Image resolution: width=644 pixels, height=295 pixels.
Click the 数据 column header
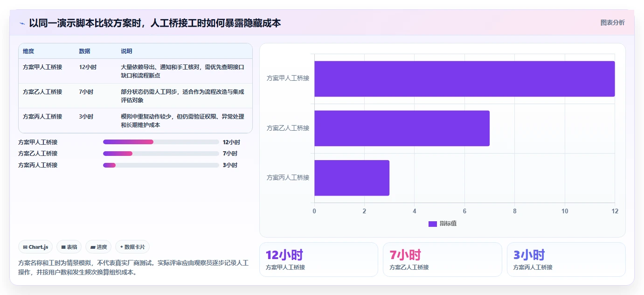85,51
